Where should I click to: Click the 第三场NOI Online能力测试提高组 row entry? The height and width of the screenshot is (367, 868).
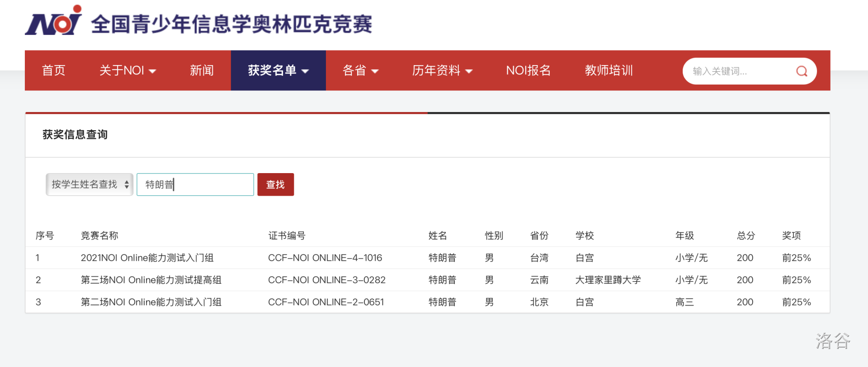pos(151,280)
